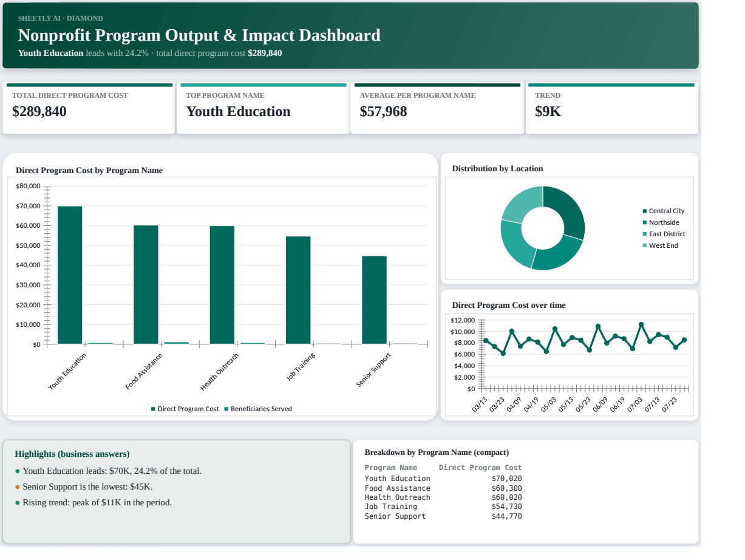The width and height of the screenshot is (745, 560).
Task: Click the $60,020 cell in breakdown table
Action: click(x=507, y=497)
